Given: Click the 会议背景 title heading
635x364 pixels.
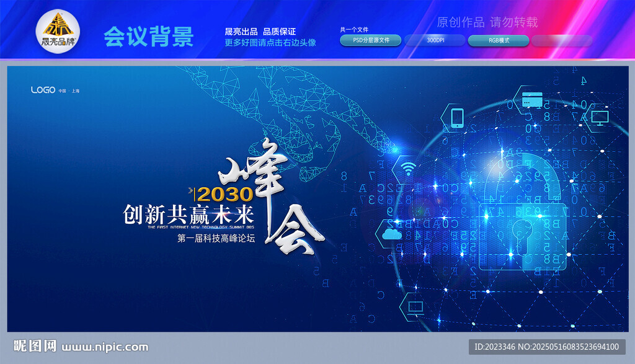Looking at the screenshot, I should click(x=149, y=37).
